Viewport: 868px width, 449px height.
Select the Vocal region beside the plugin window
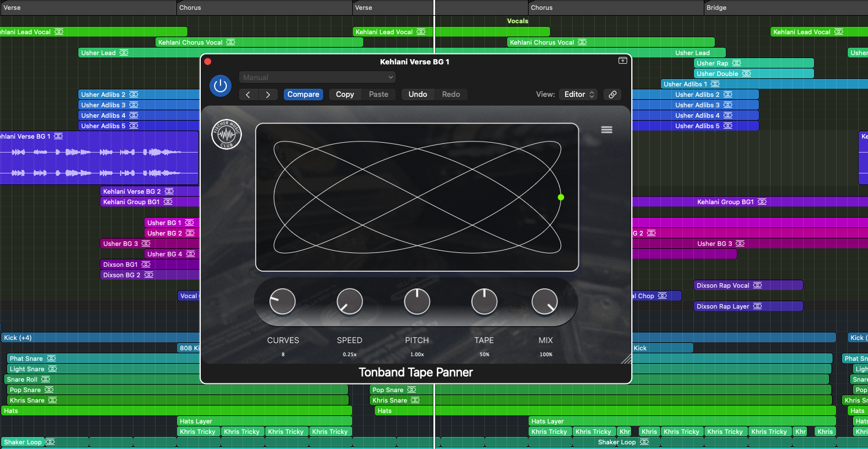point(189,296)
